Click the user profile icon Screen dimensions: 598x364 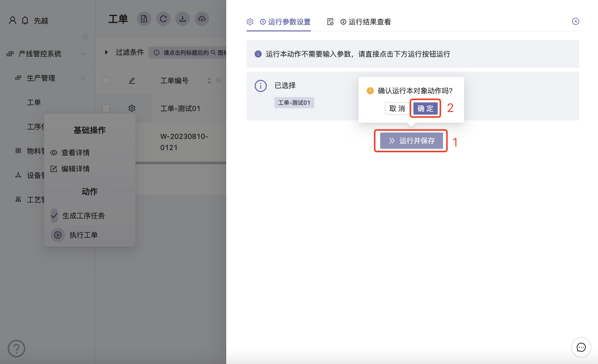coord(12,20)
